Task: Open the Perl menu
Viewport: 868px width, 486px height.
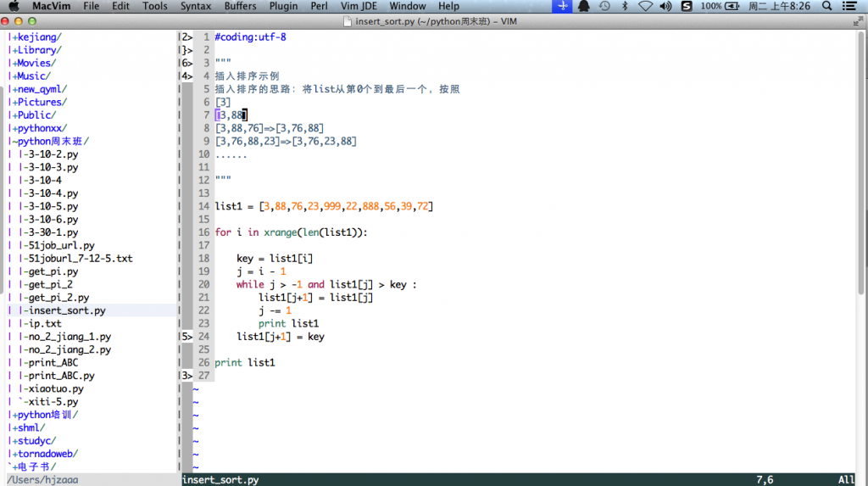Action: pyautogui.click(x=319, y=6)
